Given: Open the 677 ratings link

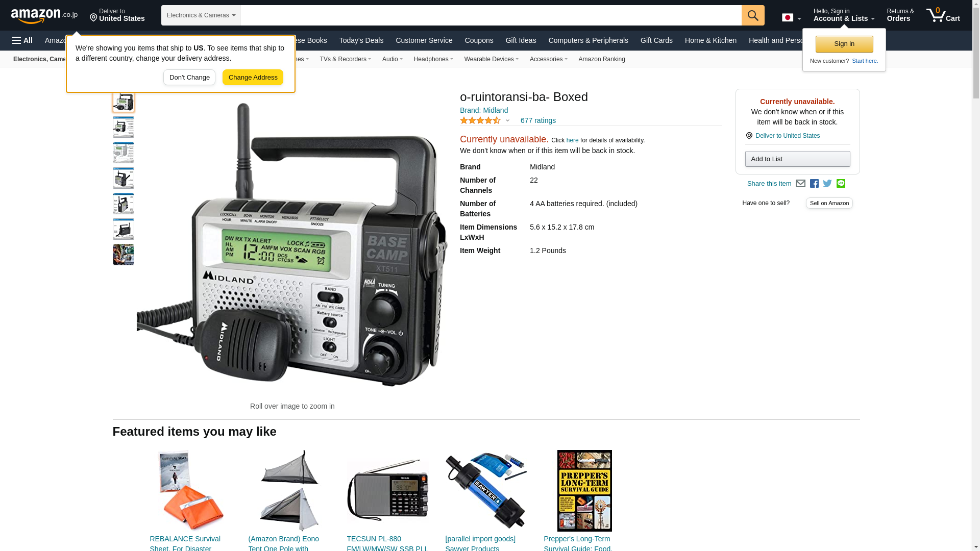Looking at the screenshot, I should tap(538, 120).
